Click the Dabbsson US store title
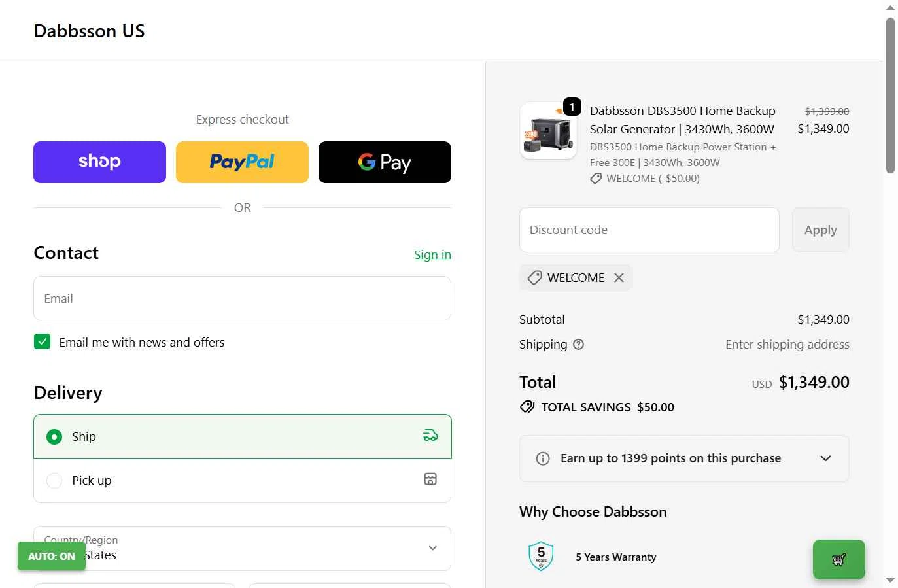 coord(90,31)
